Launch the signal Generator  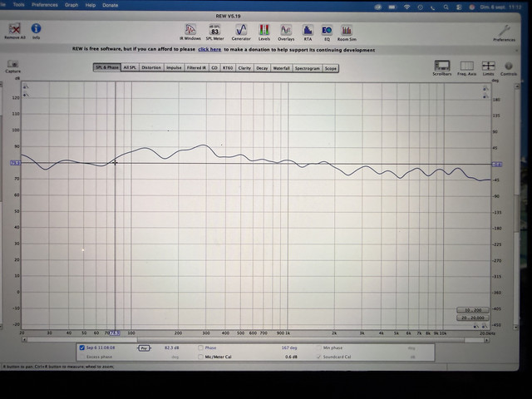(x=241, y=30)
